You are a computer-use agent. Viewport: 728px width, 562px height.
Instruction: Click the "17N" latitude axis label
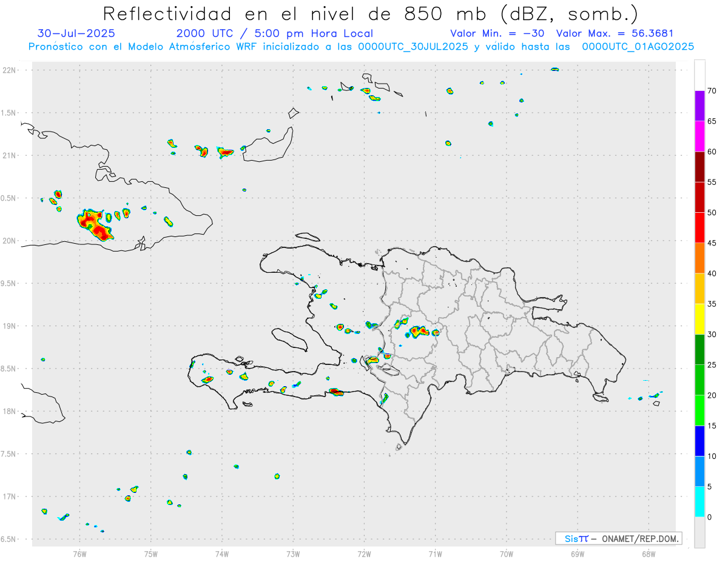[x=10, y=497]
